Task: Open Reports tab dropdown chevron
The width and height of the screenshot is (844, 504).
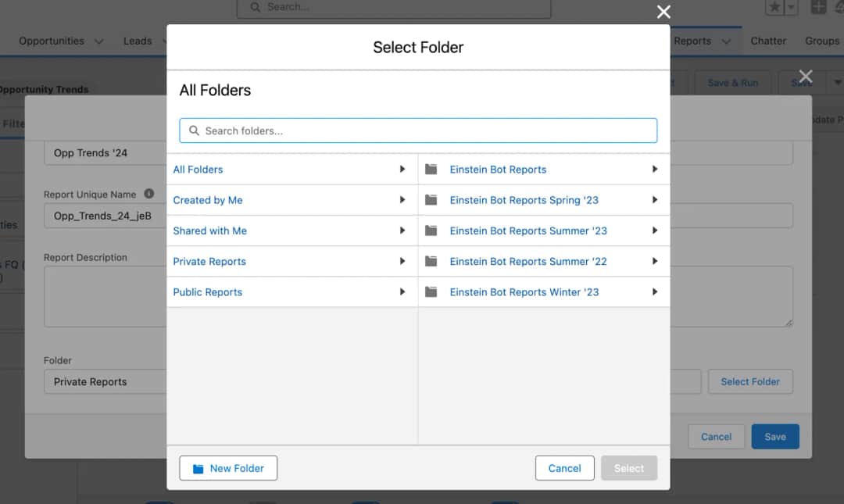Action: point(726,41)
